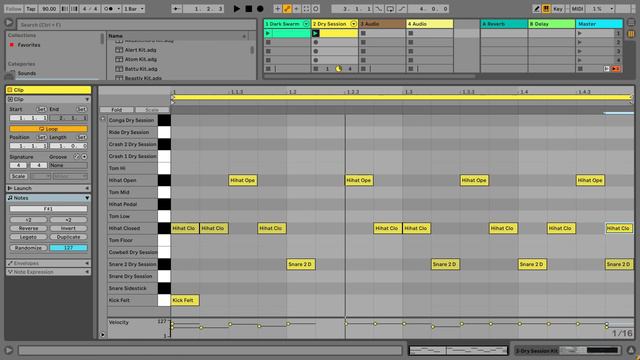Click the Punch-In switch icon
Screen dimensions: 640x360
(x=379, y=9)
